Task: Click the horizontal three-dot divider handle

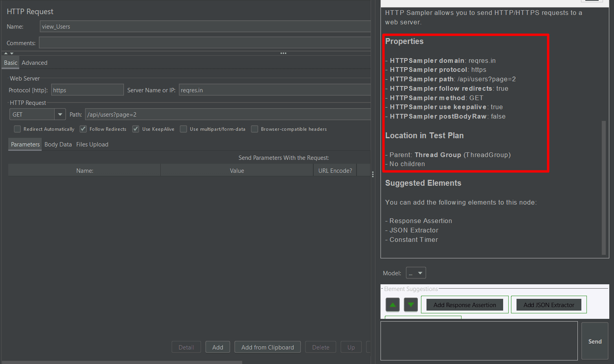Action: 283,53
